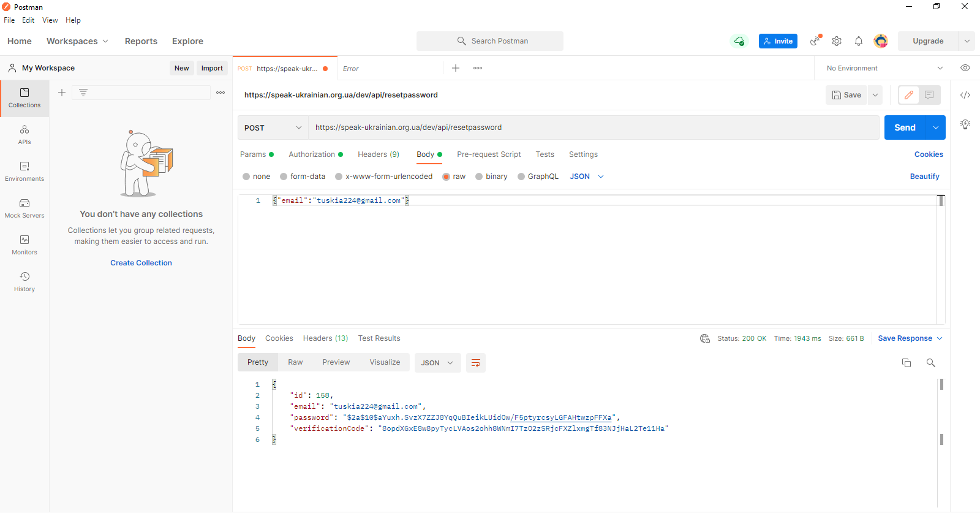Open the Mock Servers panel
Viewport: 980px width, 513px height.
point(24,208)
